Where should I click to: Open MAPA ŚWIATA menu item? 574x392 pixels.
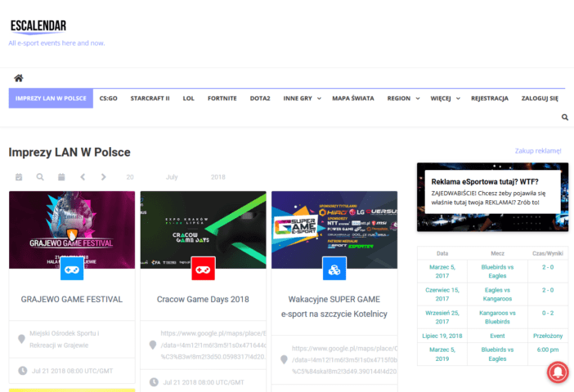coord(353,98)
